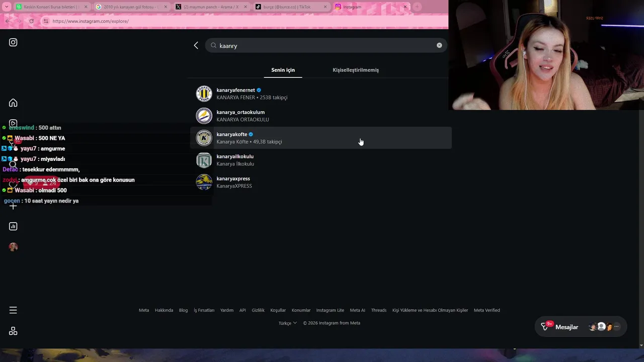Image resolution: width=644 pixels, height=362 pixels.
Task: Click the kanarya_ortaokulum profile avatar
Action: click(204, 116)
